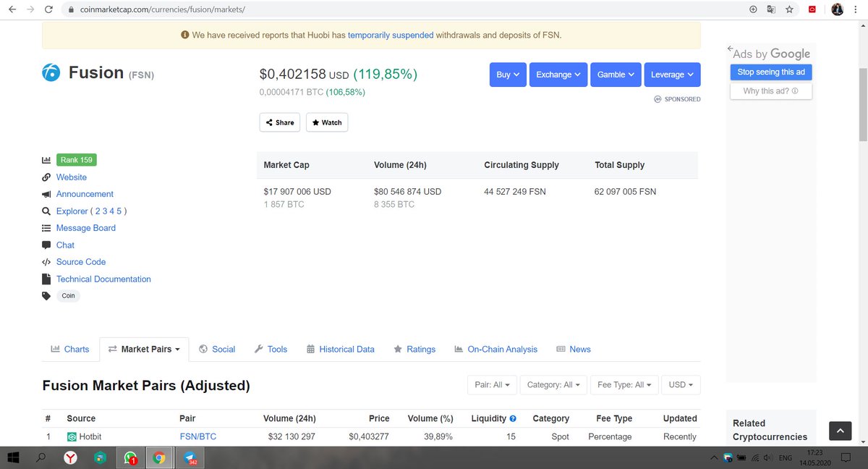Click the scroll-to-top arrow button
This screenshot has height=469, width=868.
point(840,431)
